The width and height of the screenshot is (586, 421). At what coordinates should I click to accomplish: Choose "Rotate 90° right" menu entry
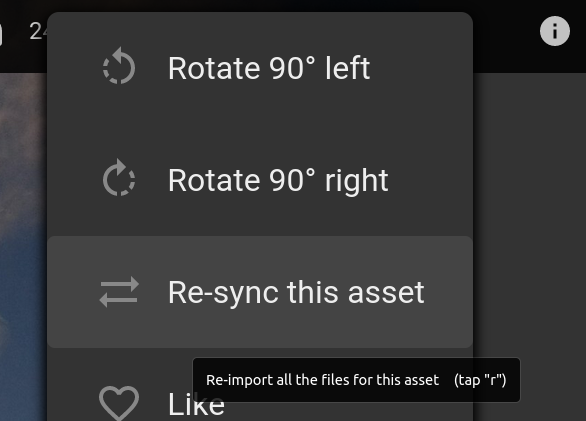(260, 180)
